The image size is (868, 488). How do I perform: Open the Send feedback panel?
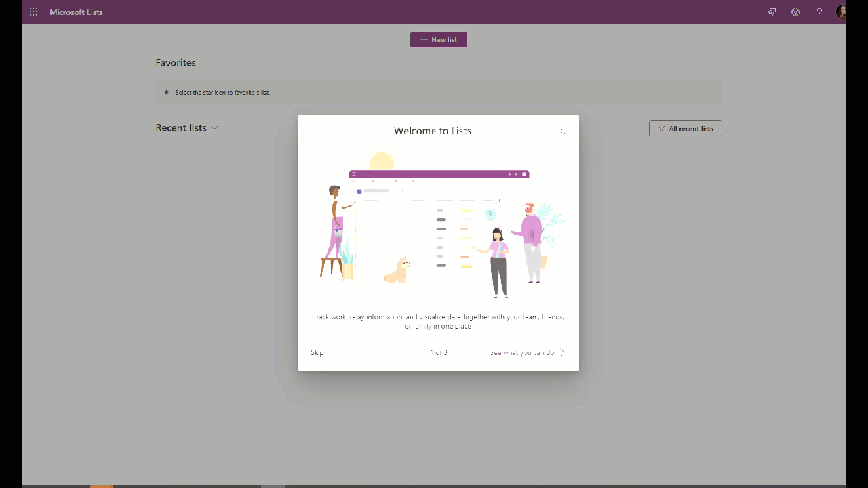click(771, 12)
